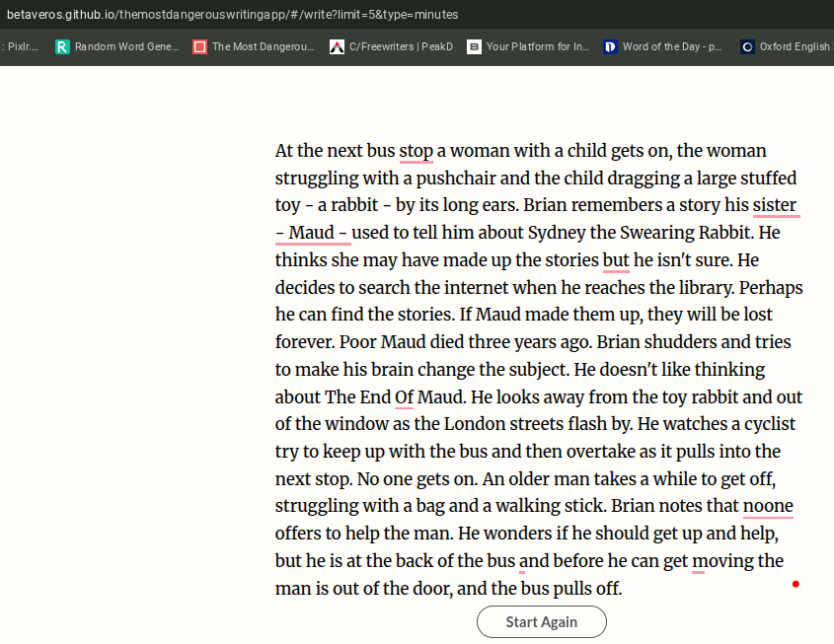This screenshot has height=644, width=834.
Task: Click the underlined word 'Of' in The End Of Maud
Action: coord(405,397)
